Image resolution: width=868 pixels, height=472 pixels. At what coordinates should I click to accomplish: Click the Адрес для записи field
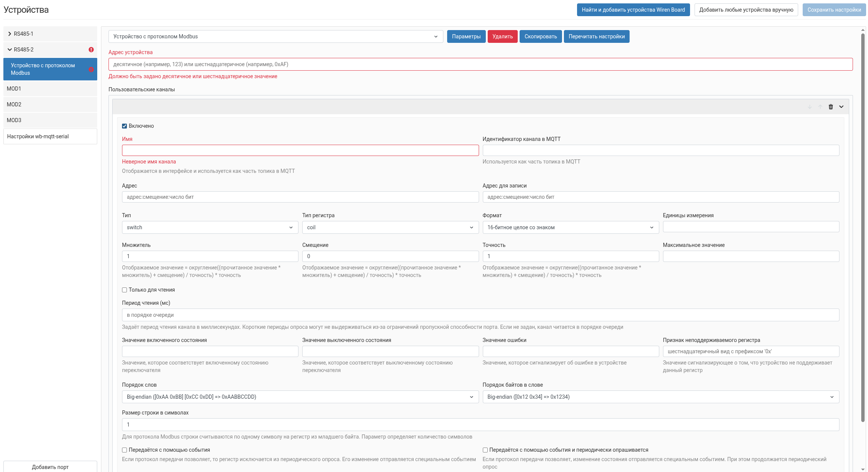click(x=661, y=197)
